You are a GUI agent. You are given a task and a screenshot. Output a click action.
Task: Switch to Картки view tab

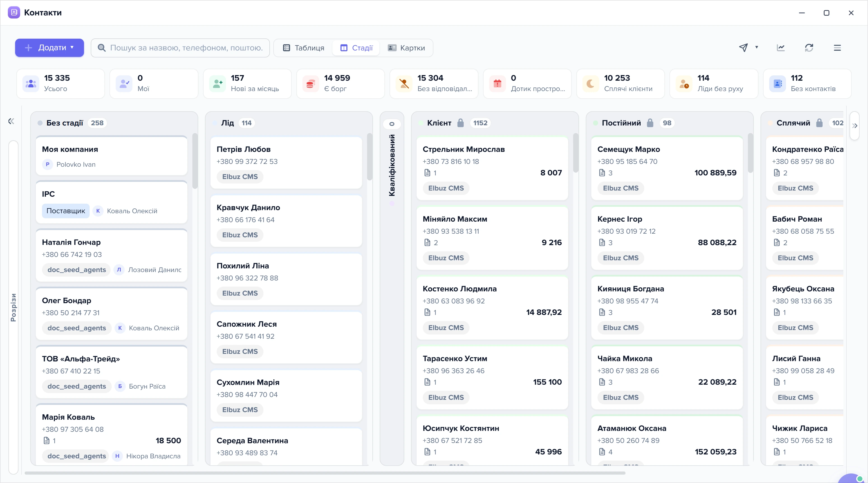(x=406, y=48)
